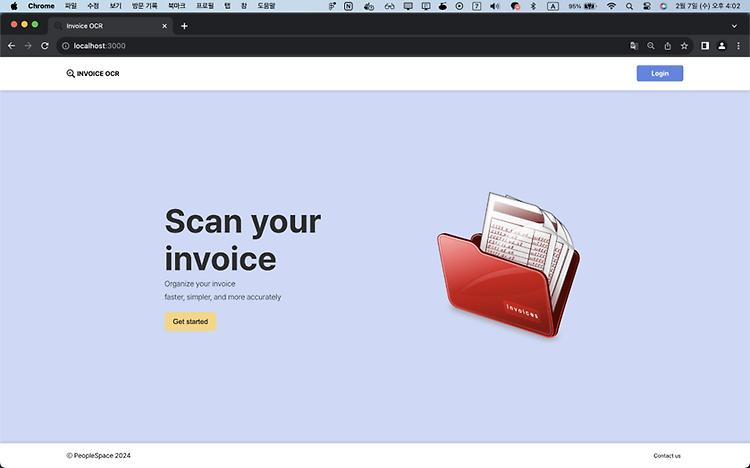Open the 방문 기록 menu
The width and height of the screenshot is (750, 468).
tap(144, 6)
